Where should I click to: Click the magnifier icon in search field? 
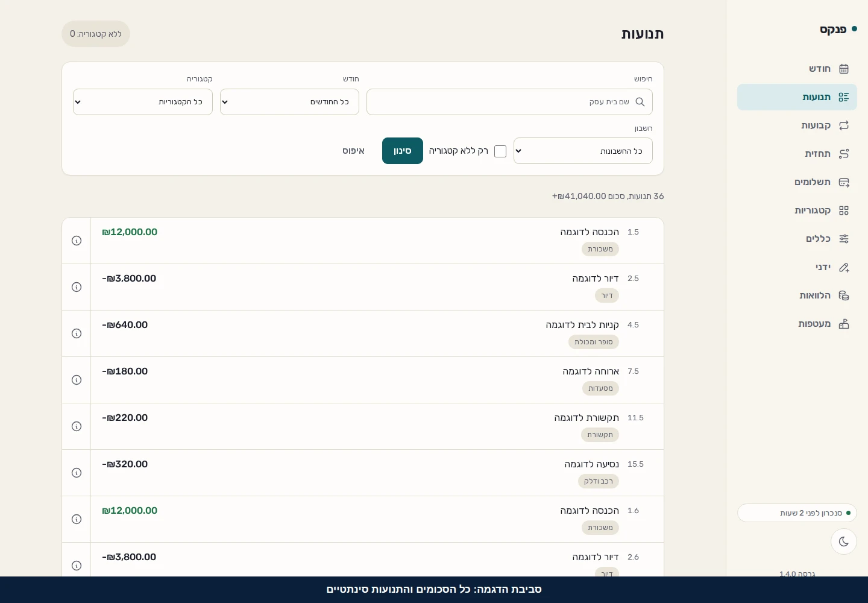640,102
